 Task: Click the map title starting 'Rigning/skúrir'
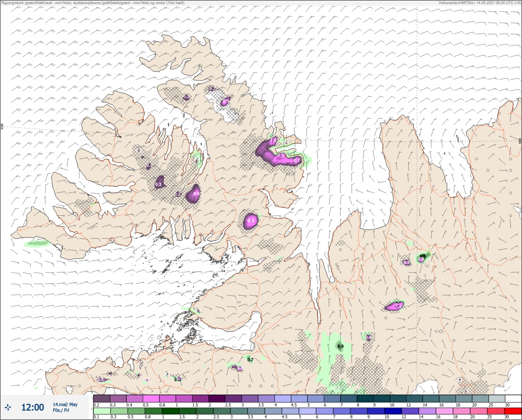coord(93,2)
